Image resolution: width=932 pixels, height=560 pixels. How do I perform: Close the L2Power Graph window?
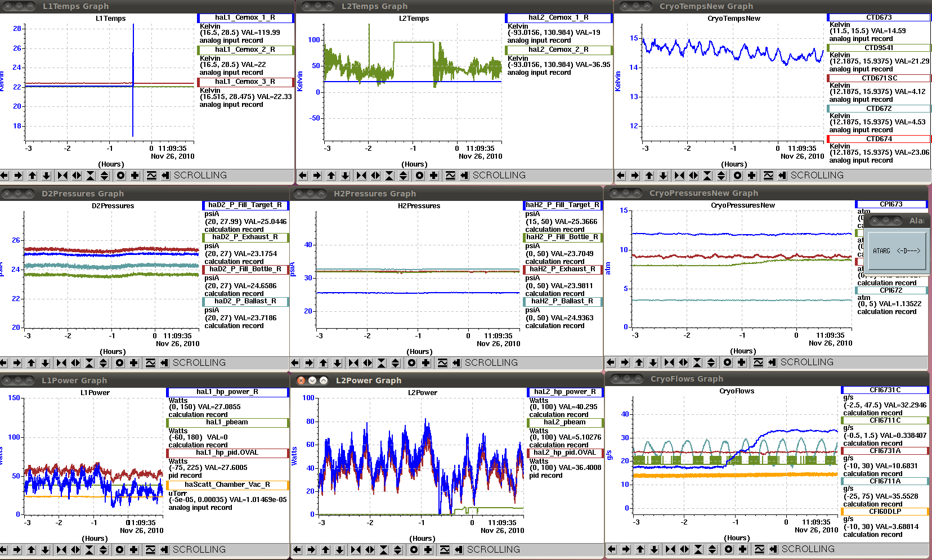301,380
